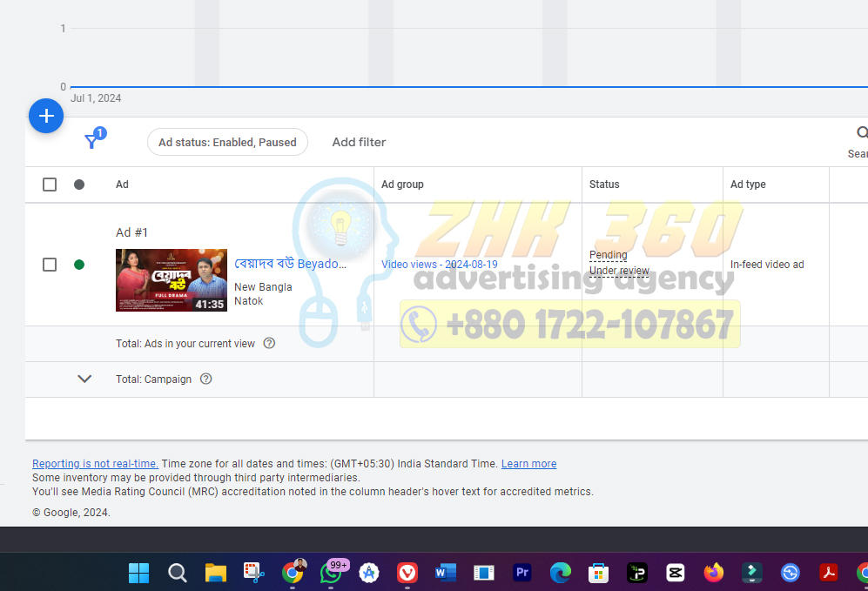The width and height of the screenshot is (868, 591).
Task: Open the Learn more link in footer
Action: (528, 464)
